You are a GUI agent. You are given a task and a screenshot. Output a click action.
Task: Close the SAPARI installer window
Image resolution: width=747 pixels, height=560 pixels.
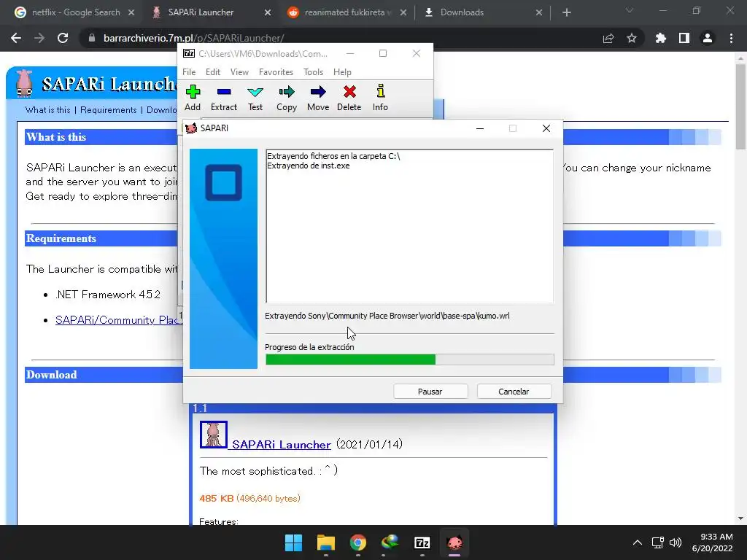point(546,128)
